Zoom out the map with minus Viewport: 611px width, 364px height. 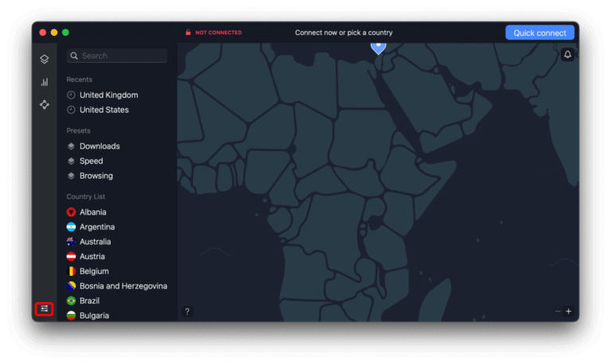point(558,312)
